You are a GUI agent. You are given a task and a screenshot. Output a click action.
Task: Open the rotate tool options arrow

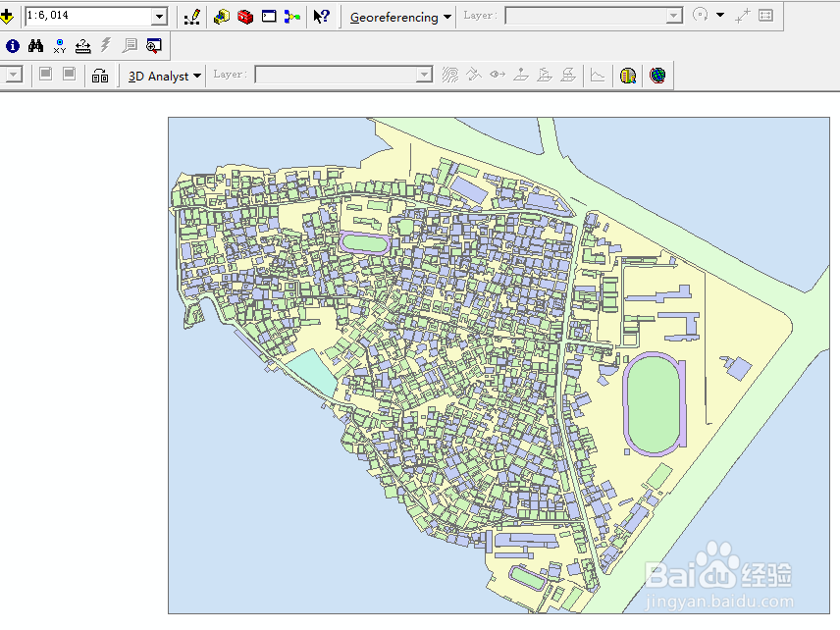click(x=720, y=15)
